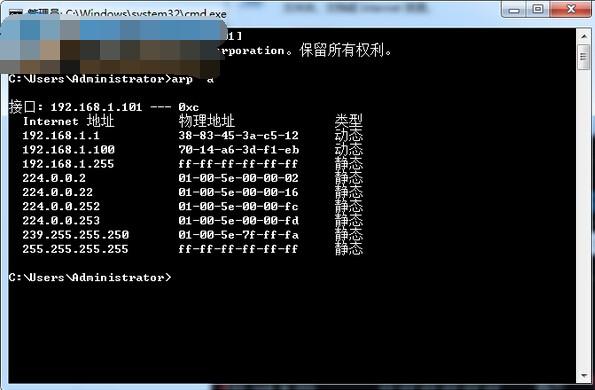
Task: Click the last C:\Users\Administrator> prompt
Action: pos(90,278)
